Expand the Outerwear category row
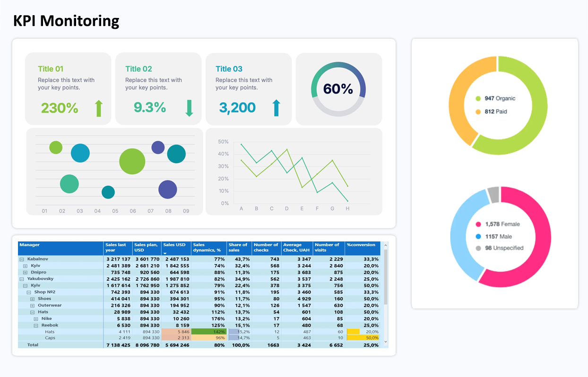 point(33,306)
